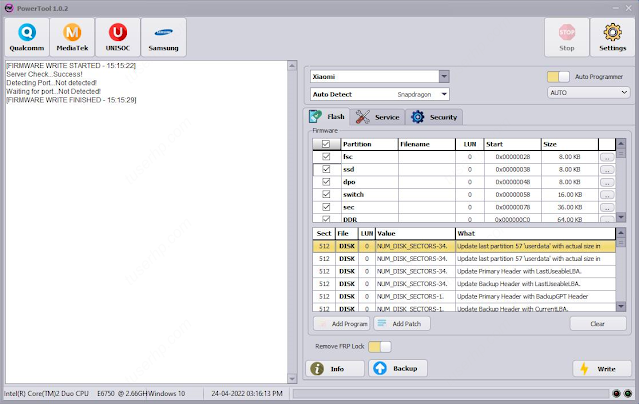Image resolution: width=639 pixels, height=404 pixels.
Task: Click the Clear button
Action: pyautogui.click(x=598, y=324)
